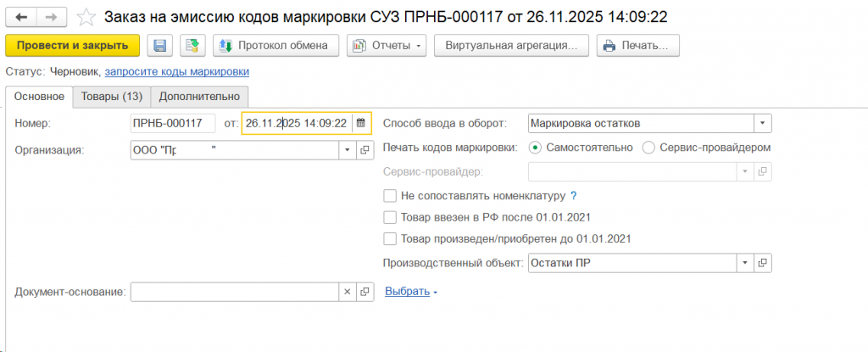Expand Способ ввода в оборот dropdown
868x352 pixels.
tap(763, 124)
